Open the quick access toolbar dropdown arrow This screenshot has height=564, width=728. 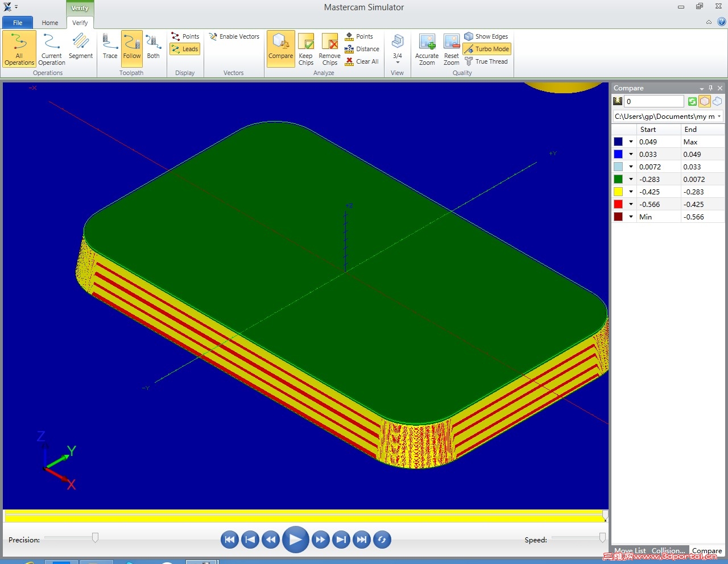pos(16,7)
